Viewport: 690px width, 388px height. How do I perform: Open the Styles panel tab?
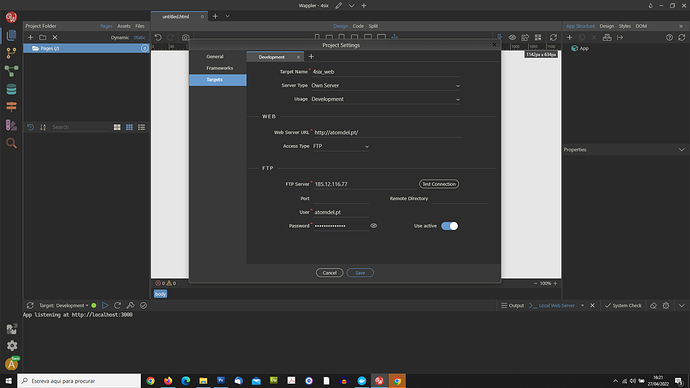pyautogui.click(x=625, y=26)
